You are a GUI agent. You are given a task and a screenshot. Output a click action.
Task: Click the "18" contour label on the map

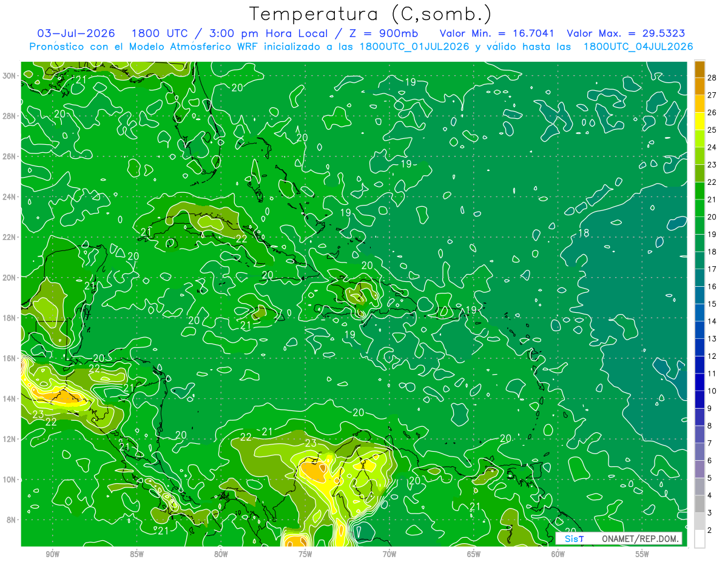(584, 233)
